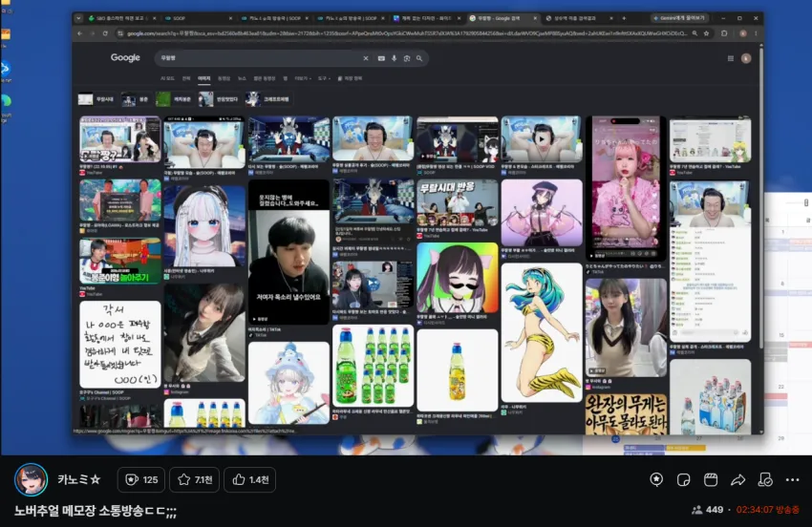Screen dimensions: 812x527
Task: Open streamer 카노ミ☆ profile avatar
Action: 32,479
